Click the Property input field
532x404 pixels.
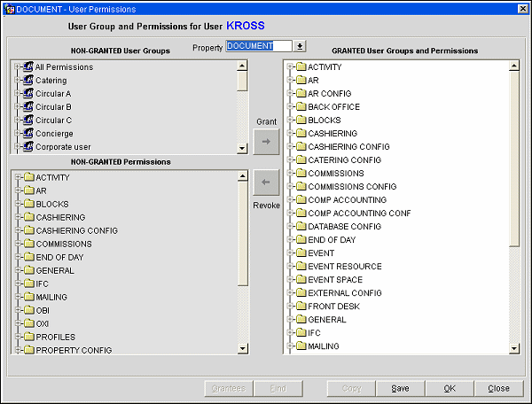258,46
